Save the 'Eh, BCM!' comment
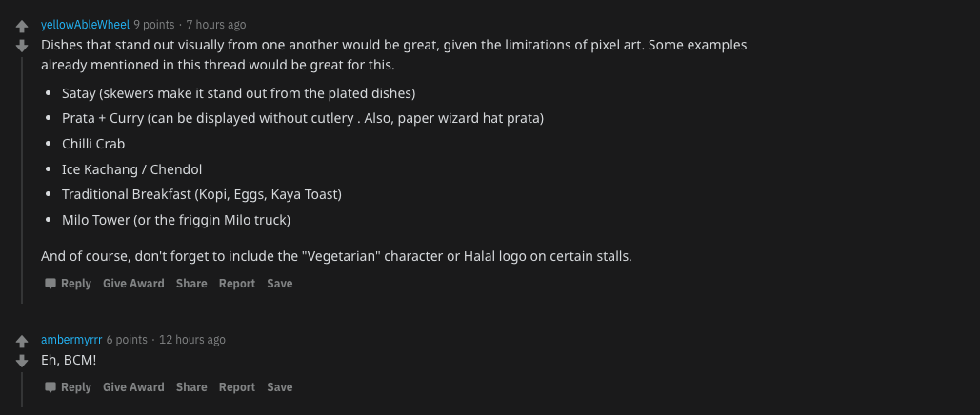The width and height of the screenshot is (980, 415). click(279, 386)
